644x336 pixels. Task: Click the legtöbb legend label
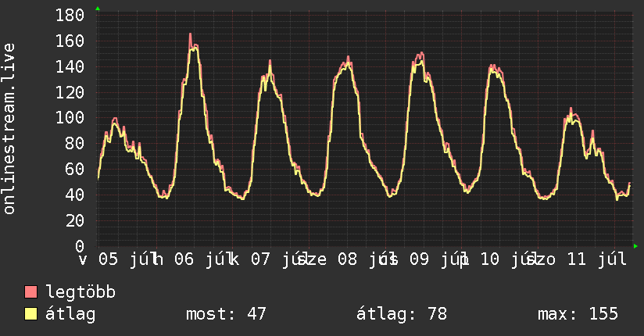coord(80,291)
